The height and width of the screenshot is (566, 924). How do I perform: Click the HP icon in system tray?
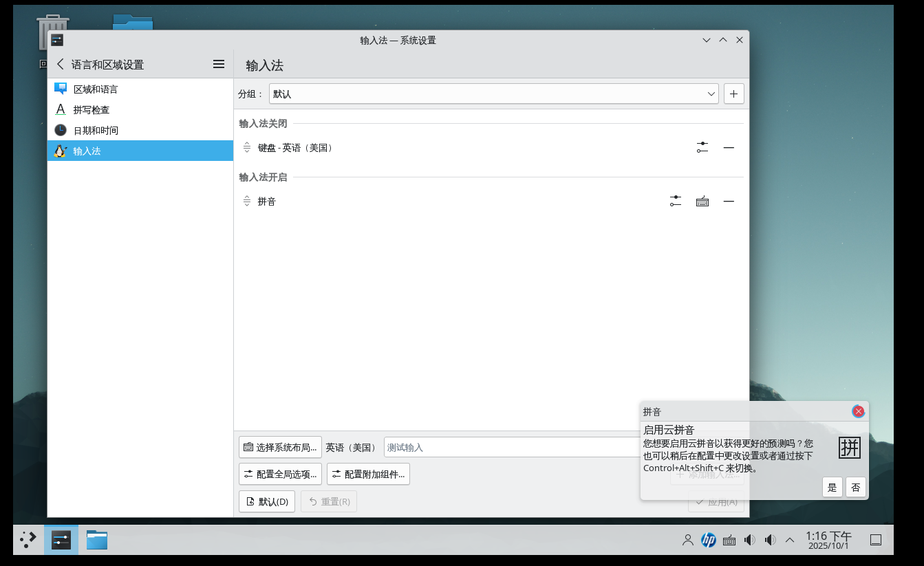(708, 540)
